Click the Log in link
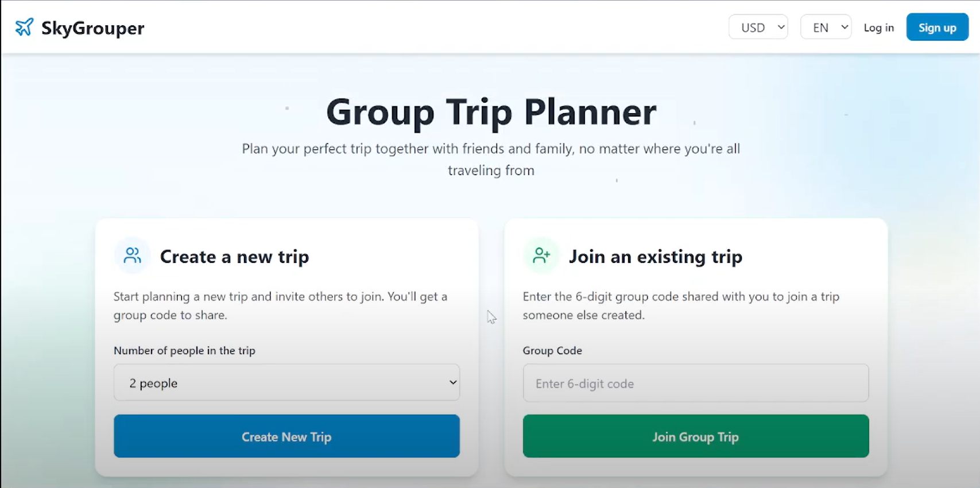The width and height of the screenshot is (980, 488). tap(878, 28)
